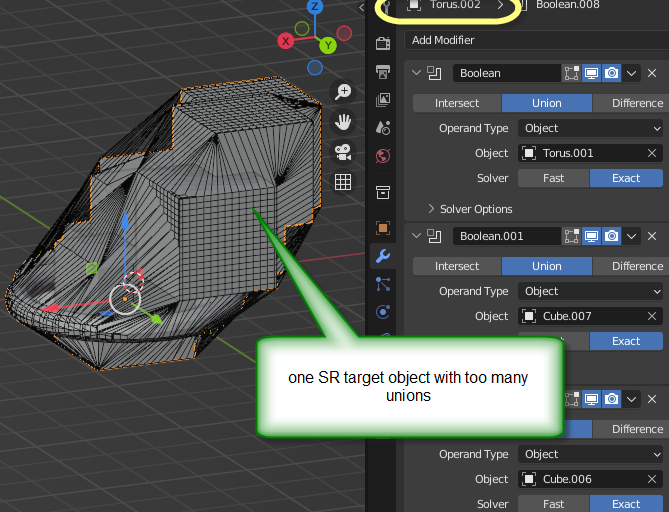Toggle viewport display for Boolean.001
Screen dimensions: 669x512
click(591, 236)
